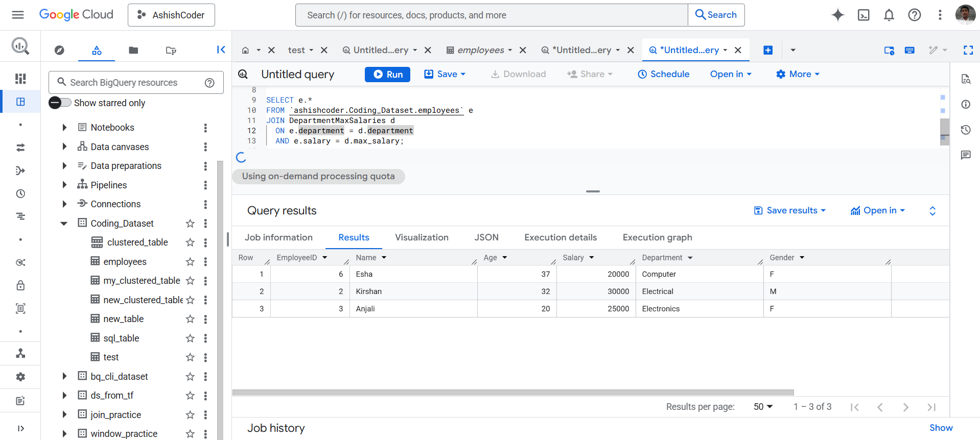
Task: Star the employees table
Action: [x=190, y=262]
